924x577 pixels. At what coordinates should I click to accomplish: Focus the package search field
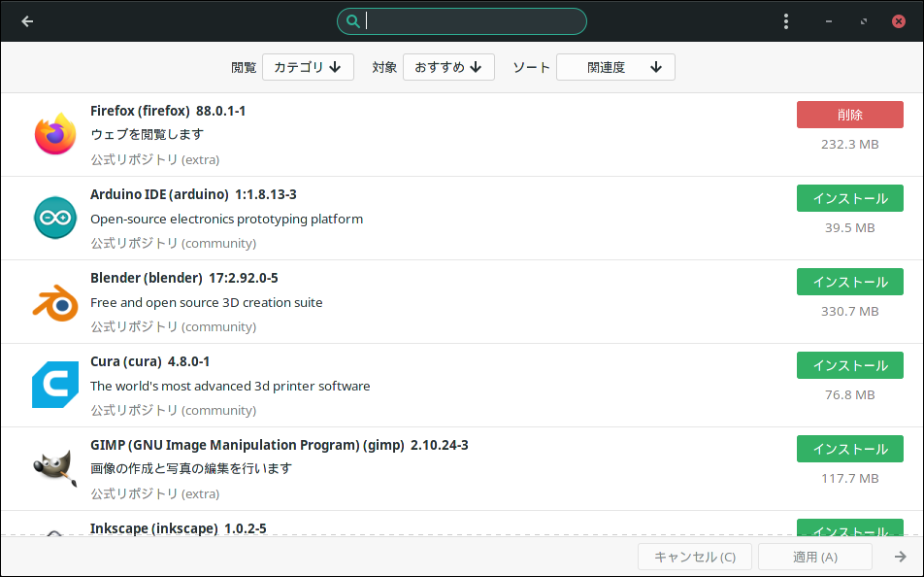(x=461, y=21)
